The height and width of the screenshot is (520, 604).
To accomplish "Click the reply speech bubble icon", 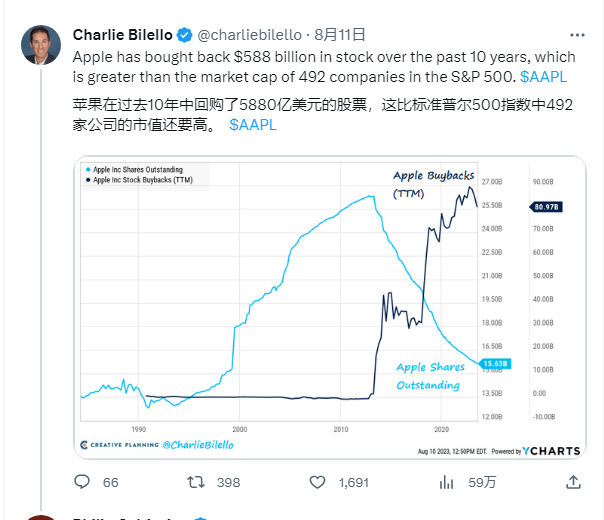I will click(82, 482).
